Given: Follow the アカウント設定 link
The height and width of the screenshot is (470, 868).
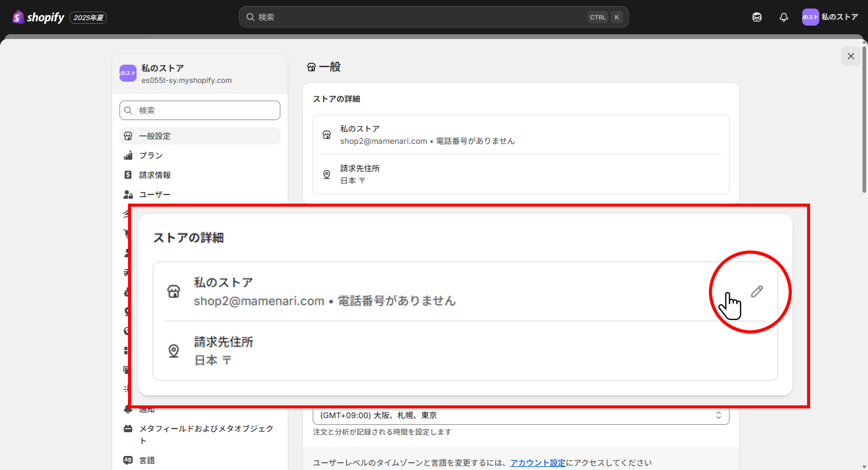Looking at the screenshot, I should tap(538, 463).
